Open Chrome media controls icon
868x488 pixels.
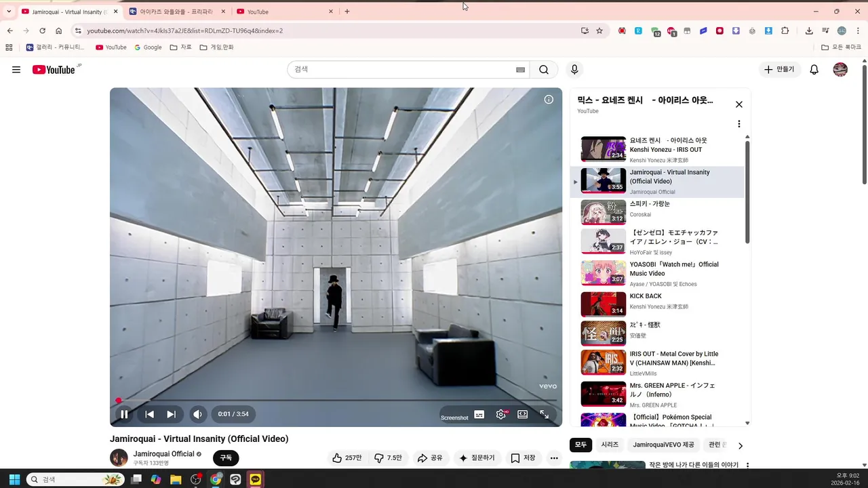(825, 30)
